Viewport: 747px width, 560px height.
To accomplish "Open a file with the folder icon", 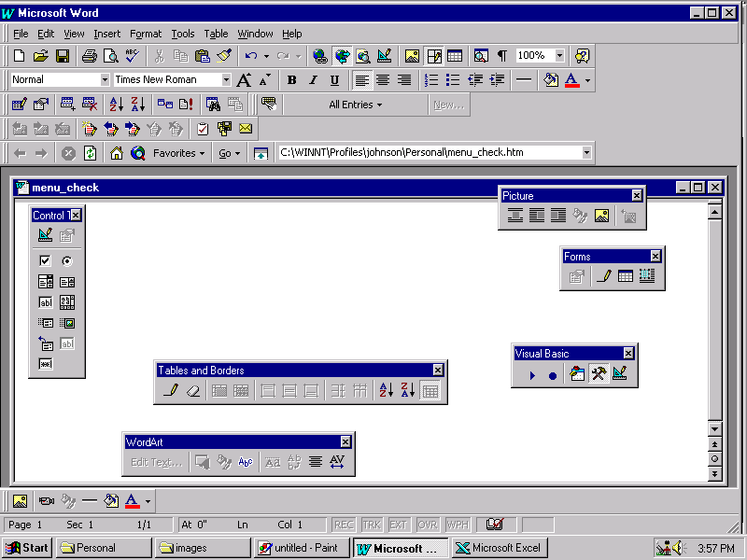I will [41, 56].
